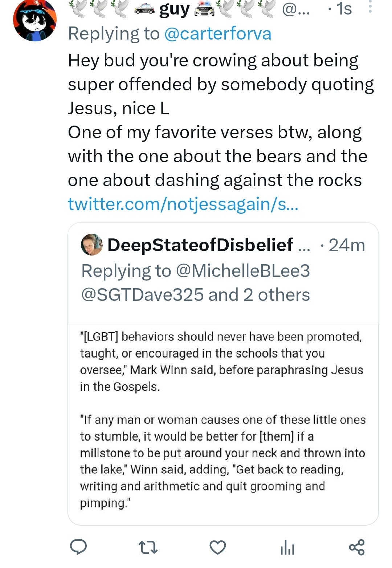This screenshot has height=568, width=392.
Task: Tap the 1s timestamp
Action: [x=343, y=8]
